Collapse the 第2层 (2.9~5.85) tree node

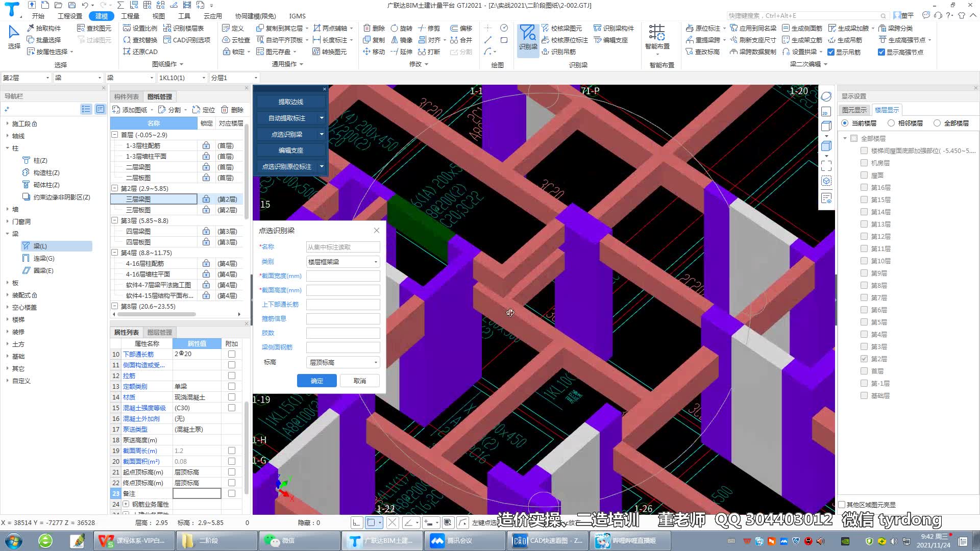(115, 188)
